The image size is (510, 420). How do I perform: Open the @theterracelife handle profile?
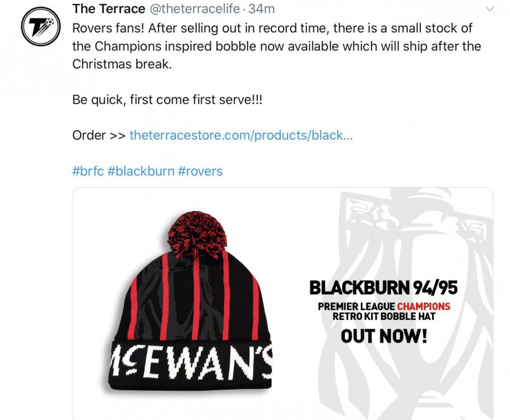click(193, 8)
